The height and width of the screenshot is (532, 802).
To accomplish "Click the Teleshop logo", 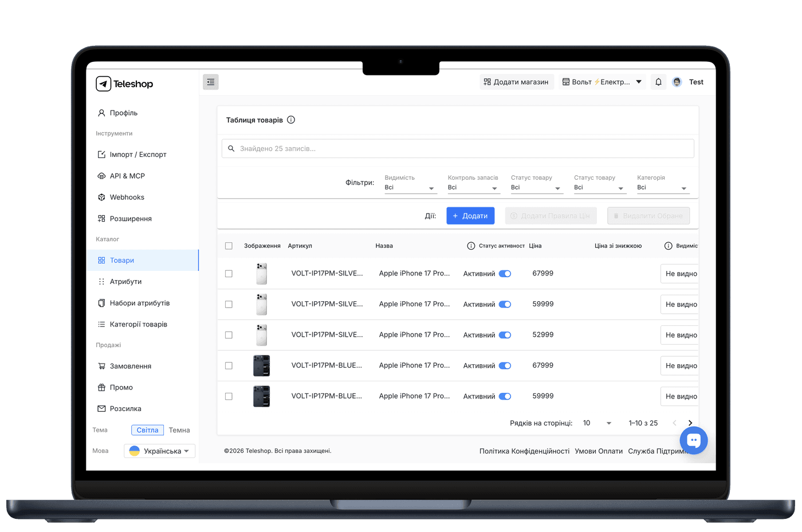I will pyautogui.click(x=124, y=84).
